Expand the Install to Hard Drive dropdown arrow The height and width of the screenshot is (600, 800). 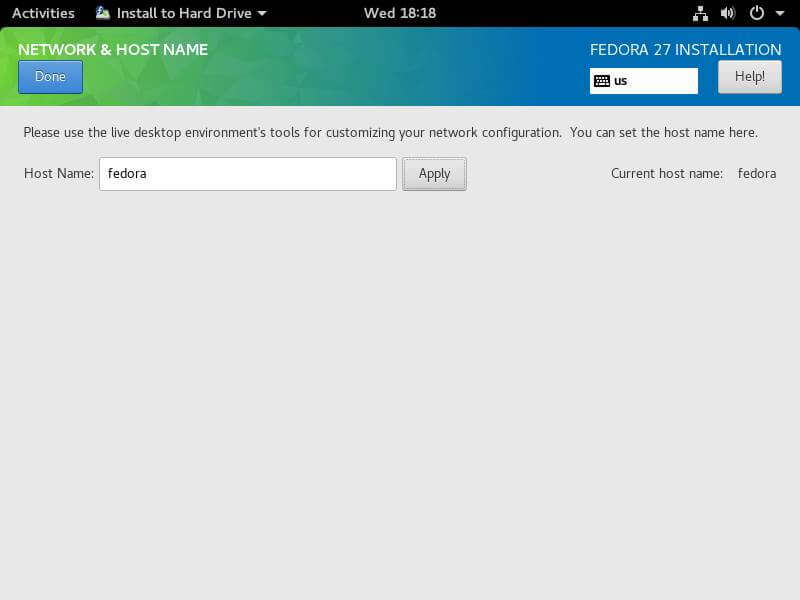262,14
